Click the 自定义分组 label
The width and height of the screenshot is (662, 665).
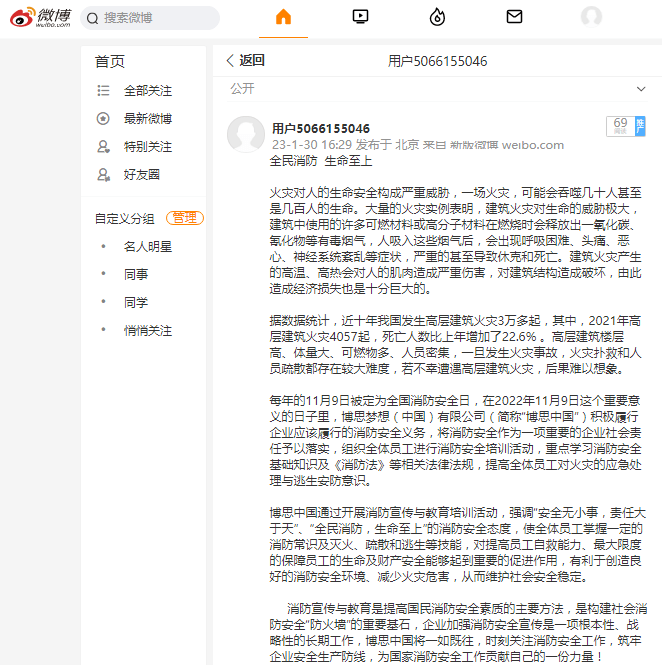124,219
